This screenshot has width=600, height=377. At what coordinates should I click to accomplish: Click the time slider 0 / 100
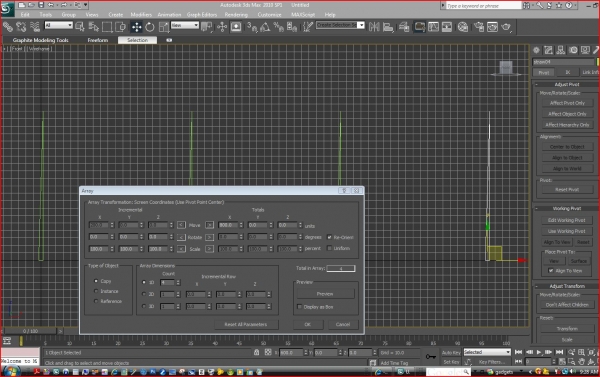(30, 331)
